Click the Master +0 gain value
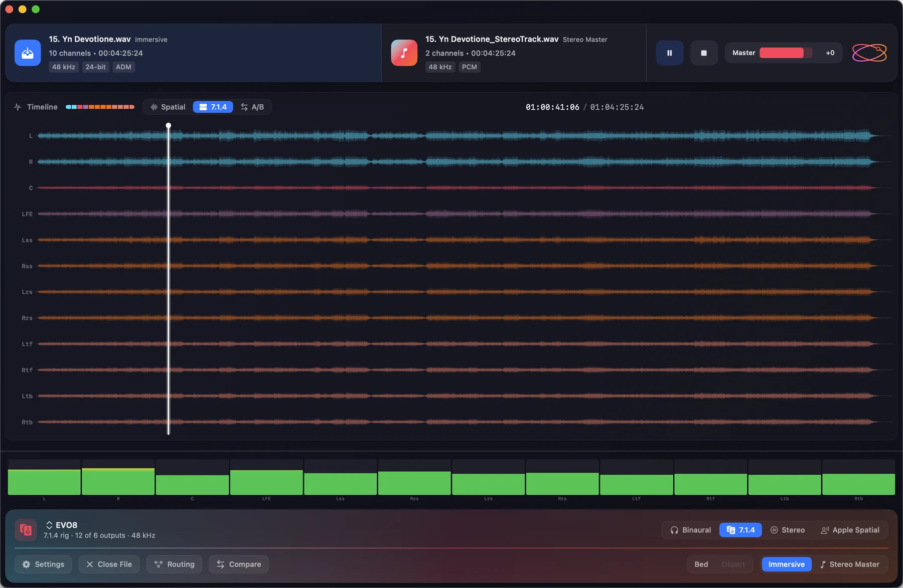903x588 pixels. pyautogui.click(x=830, y=53)
